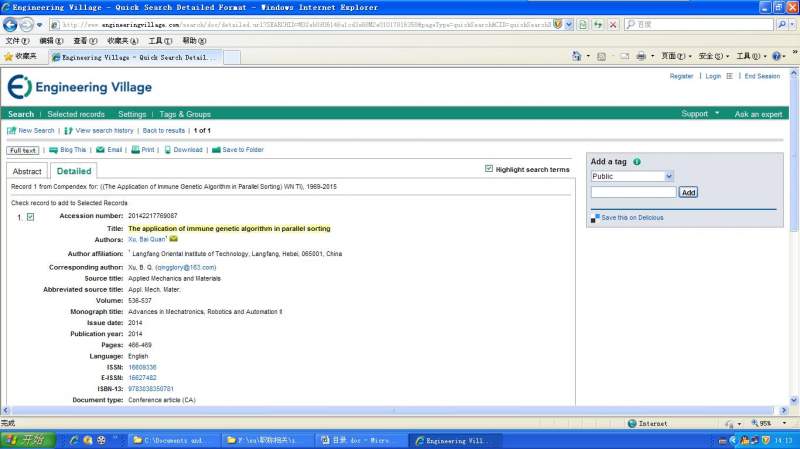Click the compatibility view icon in address bar
The height and width of the screenshot is (449, 800).
(x=583, y=24)
